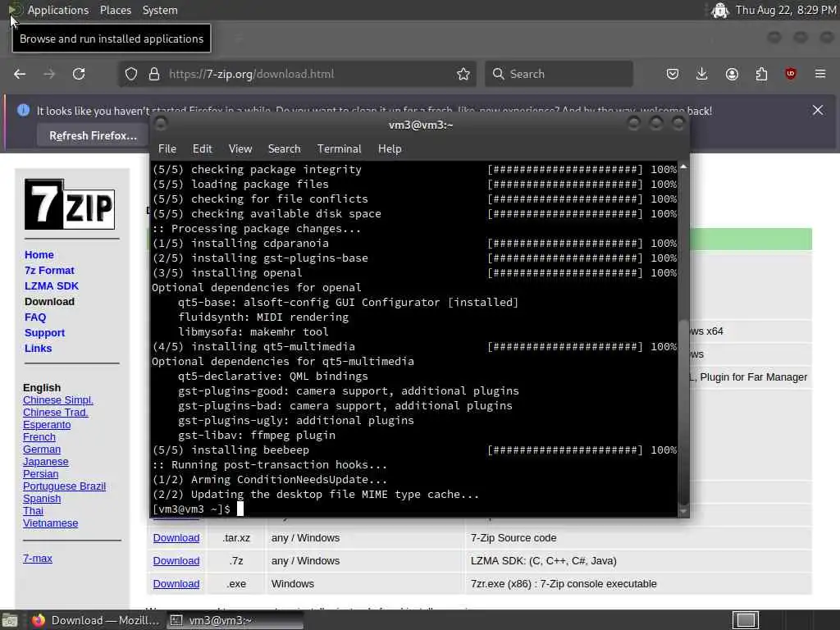Open the Places menu
This screenshot has width=840, height=630.
[116, 10]
